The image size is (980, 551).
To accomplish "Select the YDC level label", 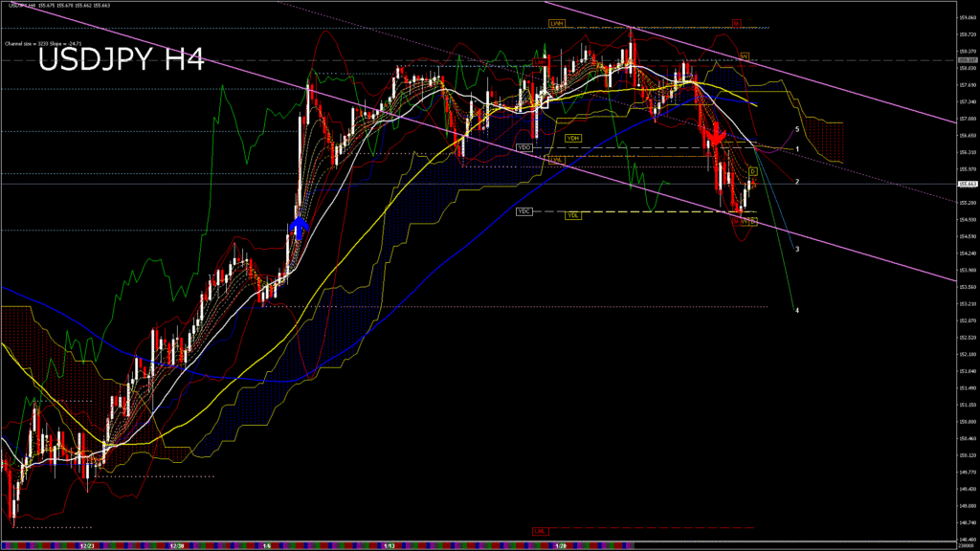I will click(x=523, y=210).
